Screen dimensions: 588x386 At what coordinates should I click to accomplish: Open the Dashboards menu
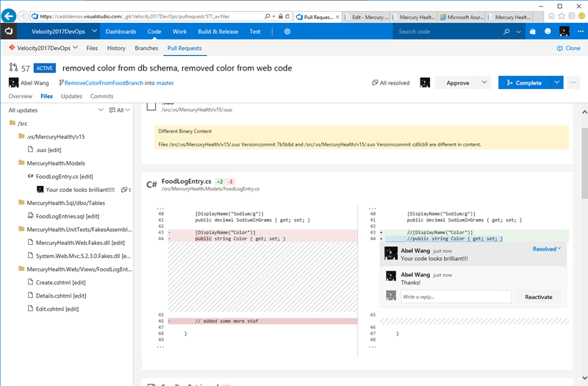[121, 32]
